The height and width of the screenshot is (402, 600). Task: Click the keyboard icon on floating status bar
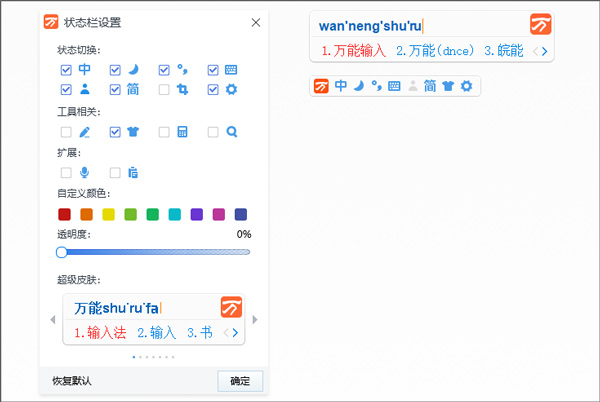click(394, 86)
